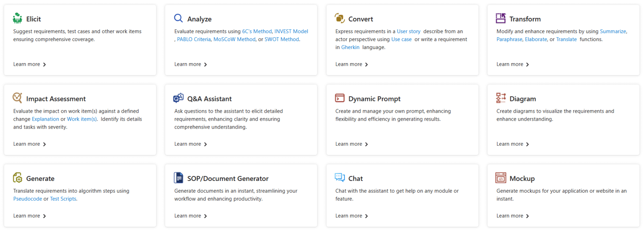Screen dimensions: 644x232
Task: Click the Mockup card icon
Action: click(501, 178)
